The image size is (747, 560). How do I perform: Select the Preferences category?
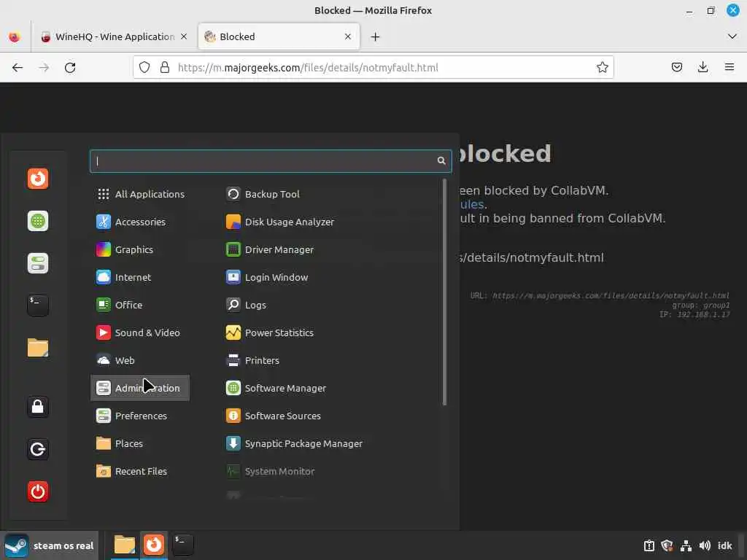click(x=140, y=416)
